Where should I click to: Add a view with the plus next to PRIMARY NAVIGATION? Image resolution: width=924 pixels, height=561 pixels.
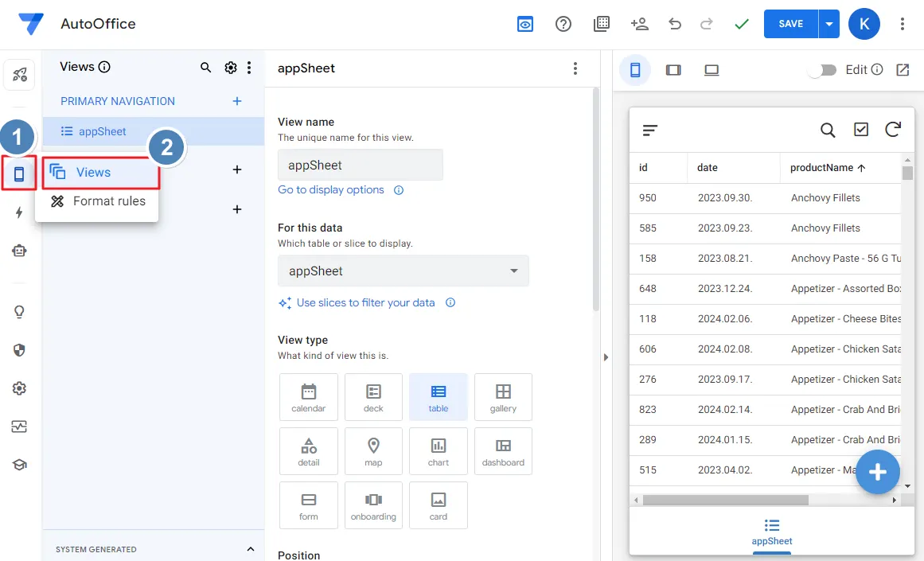point(237,101)
